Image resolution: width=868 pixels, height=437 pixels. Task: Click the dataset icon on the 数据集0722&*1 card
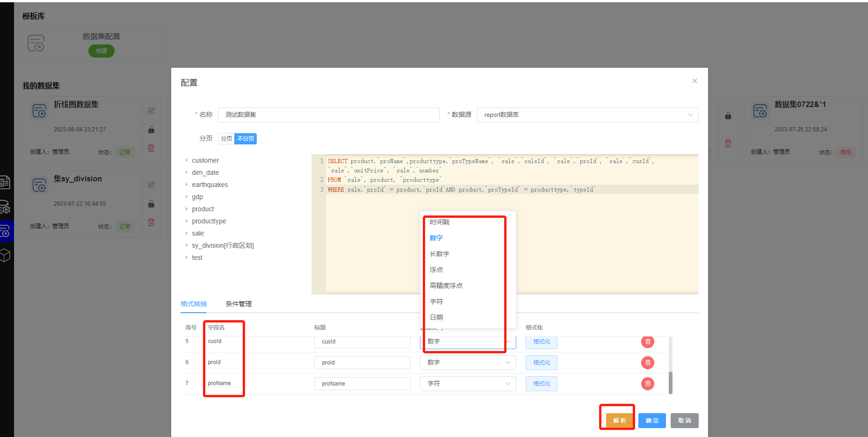tap(760, 111)
